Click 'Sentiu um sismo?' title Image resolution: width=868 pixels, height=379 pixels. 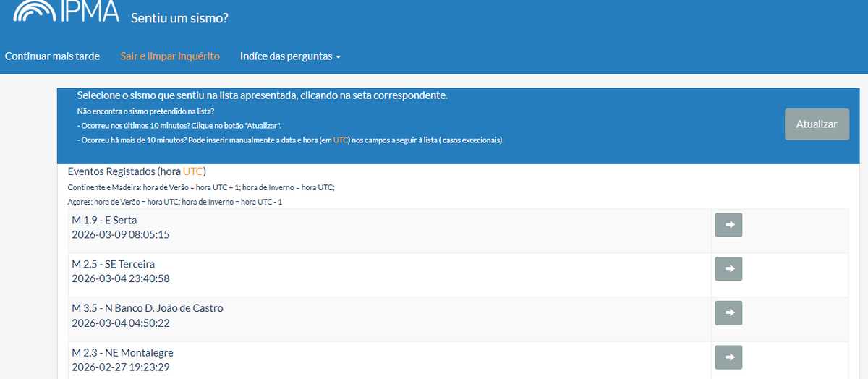[x=179, y=17]
